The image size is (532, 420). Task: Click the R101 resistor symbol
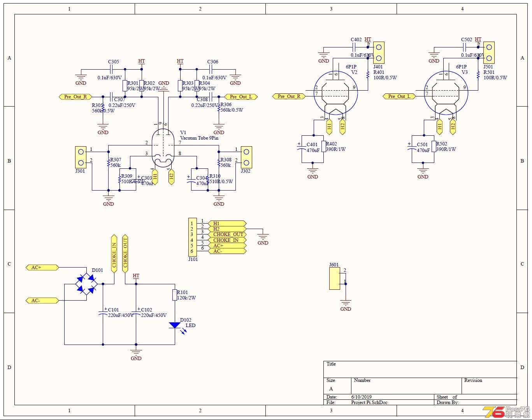175,295
